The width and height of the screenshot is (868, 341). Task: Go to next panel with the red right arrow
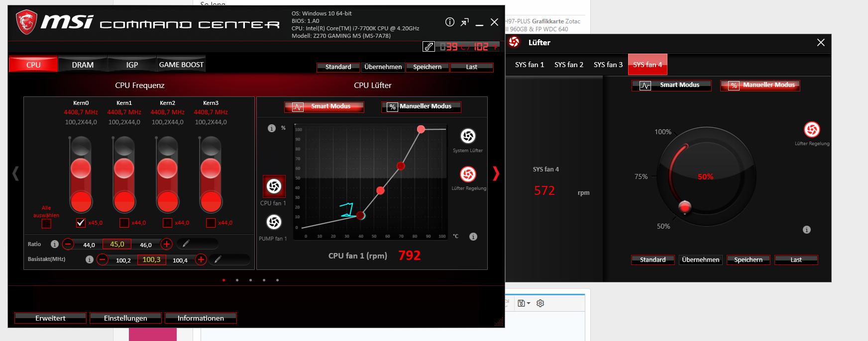(496, 173)
